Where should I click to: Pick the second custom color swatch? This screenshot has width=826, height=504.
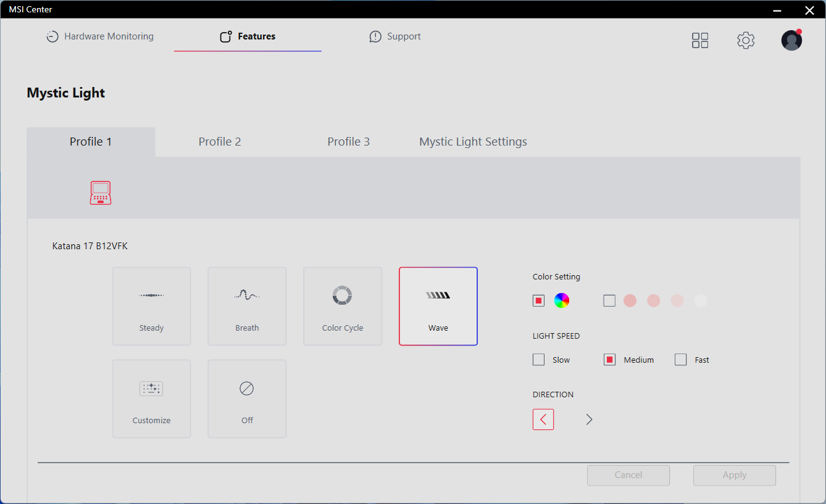(x=654, y=300)
